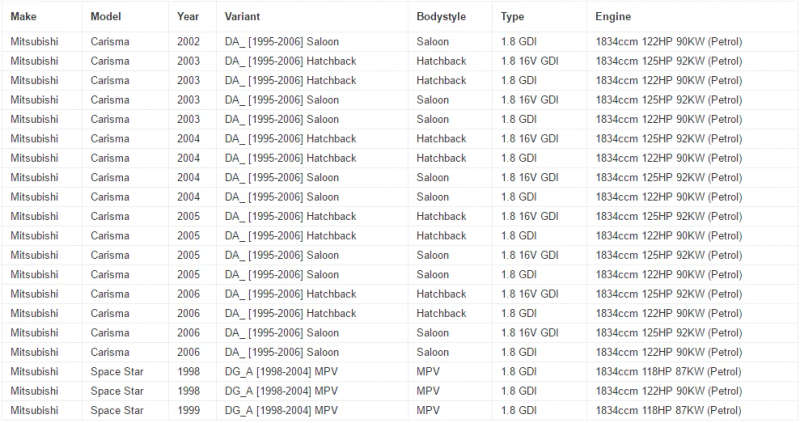800x423 pixels.
Task: Select 125HP engine in the 2004 Hatchback row
Action: [669, 138]
